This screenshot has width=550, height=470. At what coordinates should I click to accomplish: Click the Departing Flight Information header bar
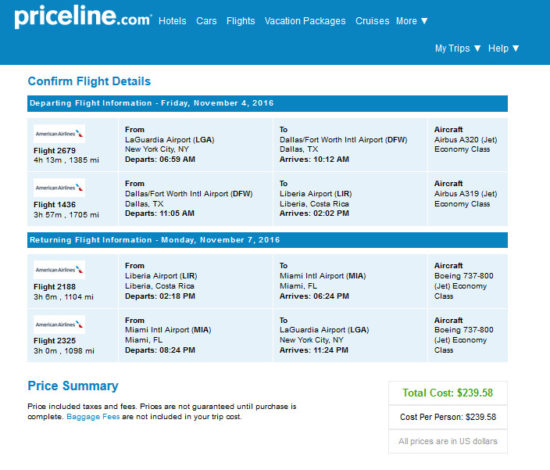pos(267,103)
